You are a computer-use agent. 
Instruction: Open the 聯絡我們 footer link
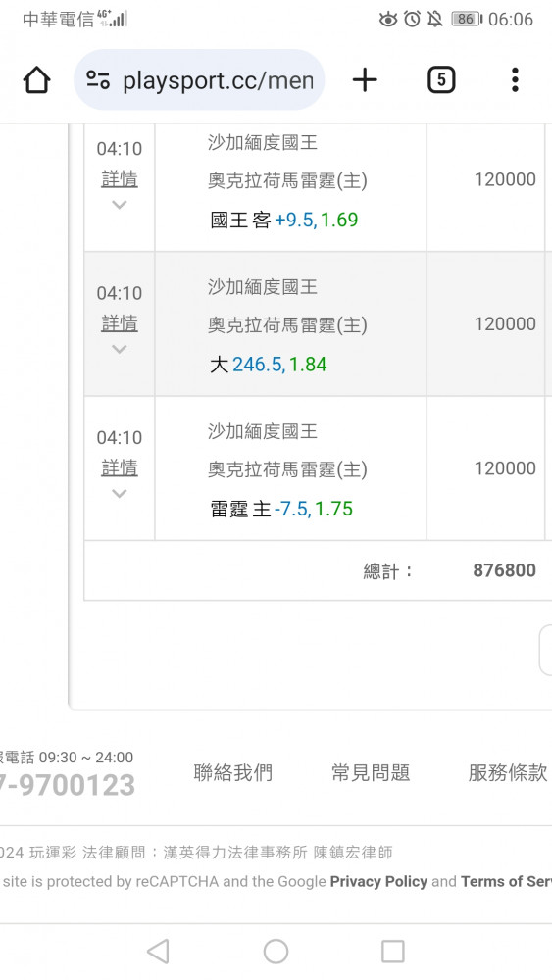point(233,772)
